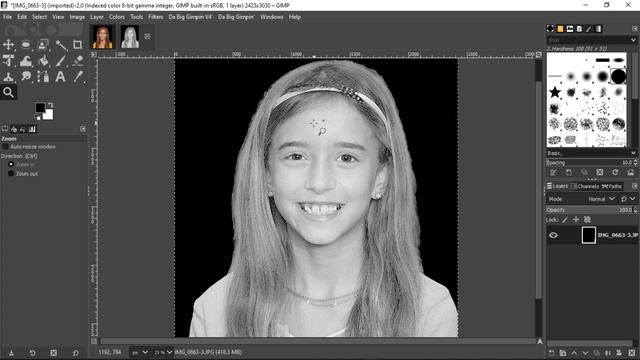Open the Images tab icon in tool dock
The height and width of the screenshot is (360, 640).
32,129
